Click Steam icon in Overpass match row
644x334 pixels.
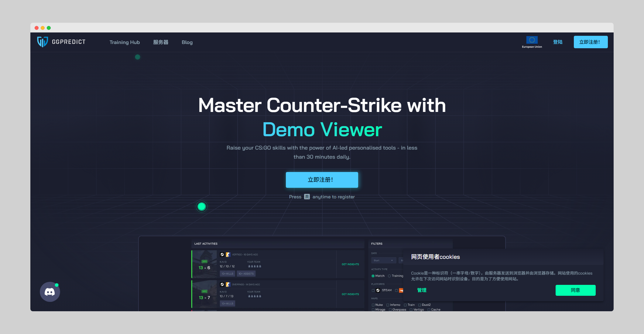coord(222,285)
